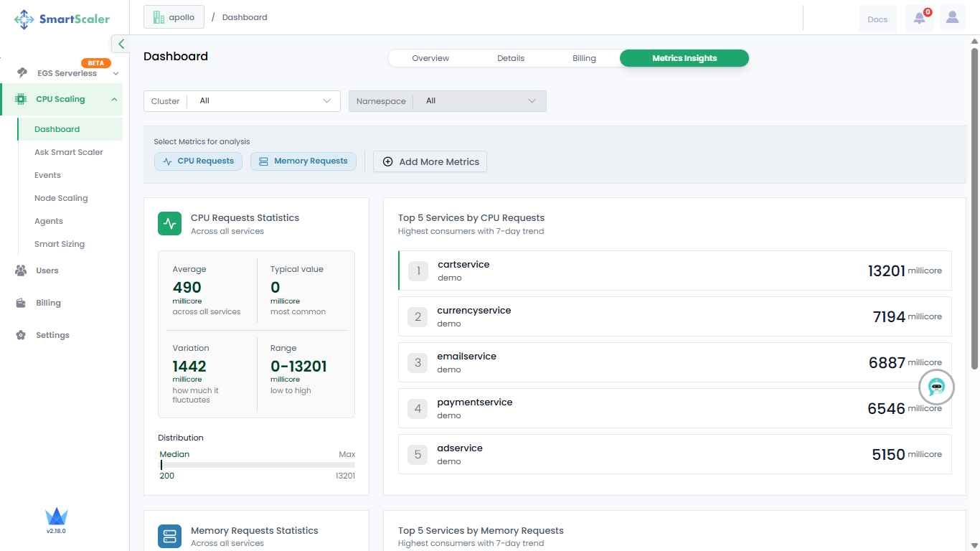Screen dimensions: 980x551
Task: Switch to the Billing tab
Action: pyautogui.click(x=584, y=58)
